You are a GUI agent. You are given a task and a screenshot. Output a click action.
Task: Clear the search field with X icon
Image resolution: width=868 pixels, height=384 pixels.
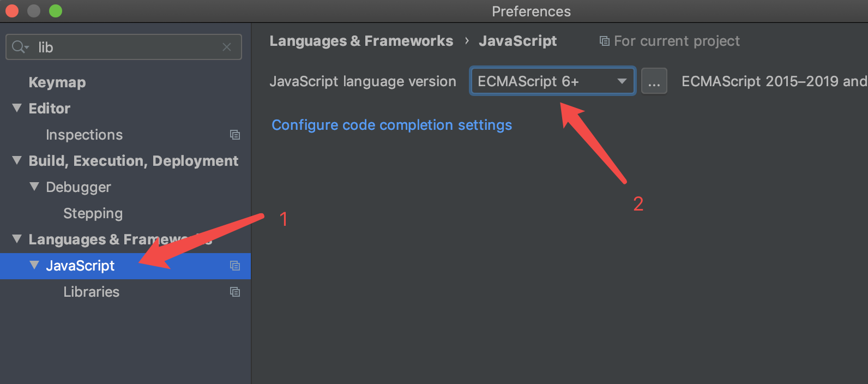(227, 47)
